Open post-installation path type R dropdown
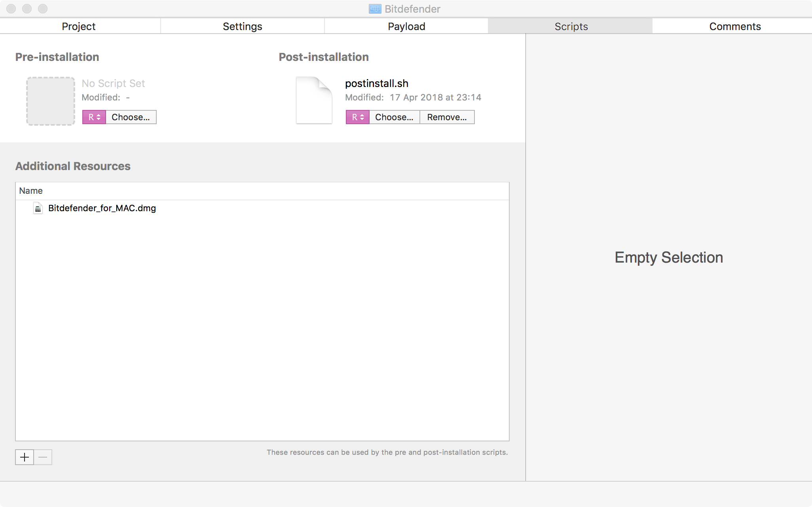 pyautogui.click(x=358, y=117)
